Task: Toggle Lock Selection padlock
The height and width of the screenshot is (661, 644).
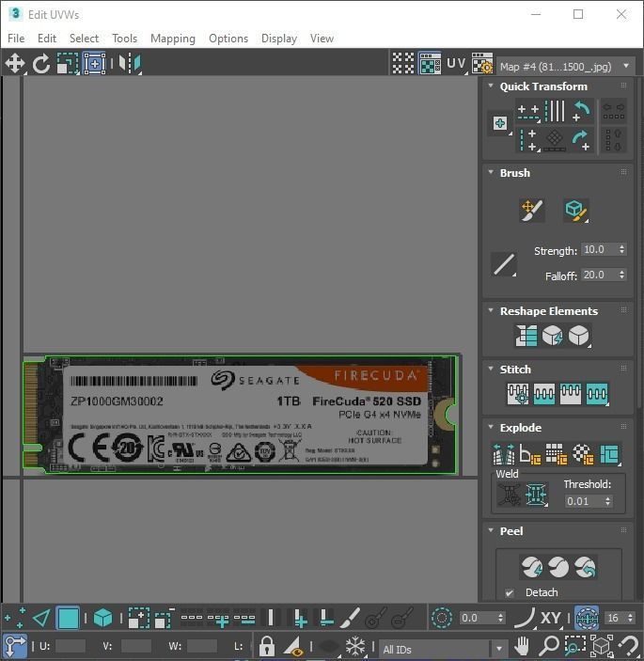Action: tap(267, 645)
